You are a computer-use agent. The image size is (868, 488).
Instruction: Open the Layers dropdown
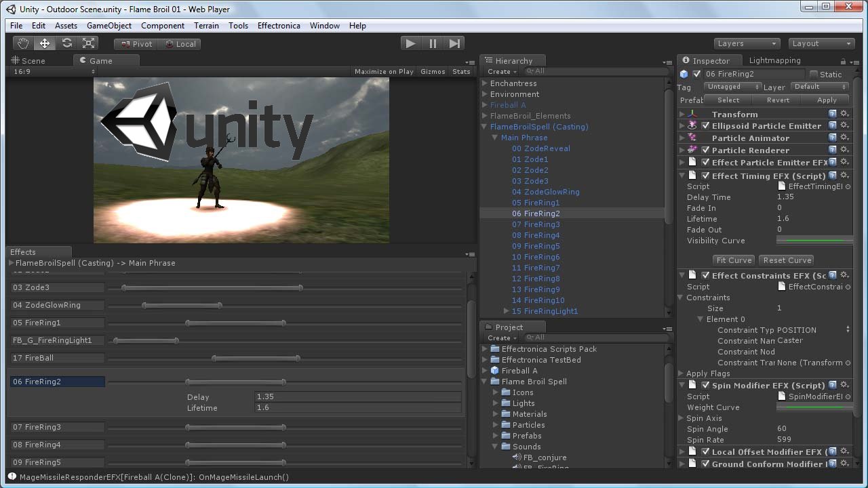[x=746, y=43]
